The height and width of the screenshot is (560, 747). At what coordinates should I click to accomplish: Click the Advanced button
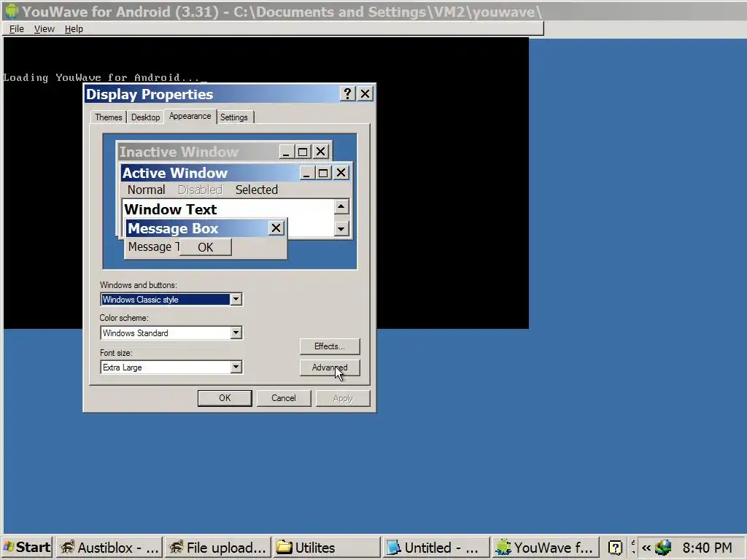[330, 367]
